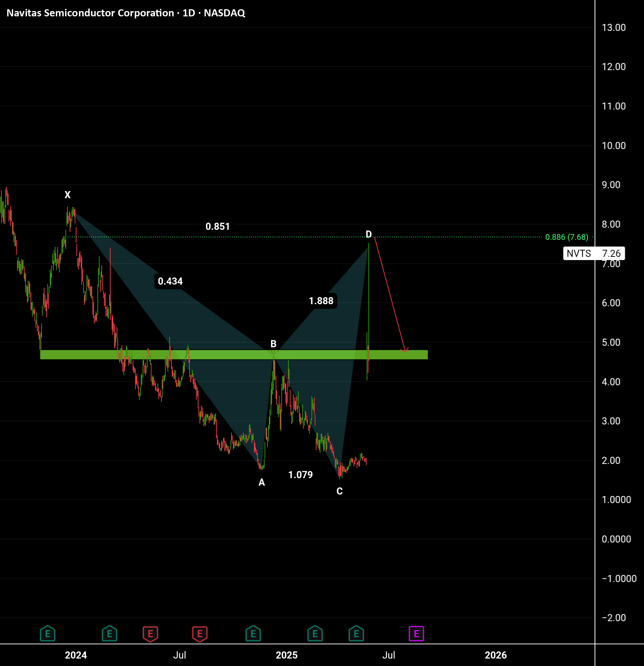Image resolution: width=644 pixels, height=666 pixels.
Task: Click earnings marker right after 2025
Action: coord(315,634)
